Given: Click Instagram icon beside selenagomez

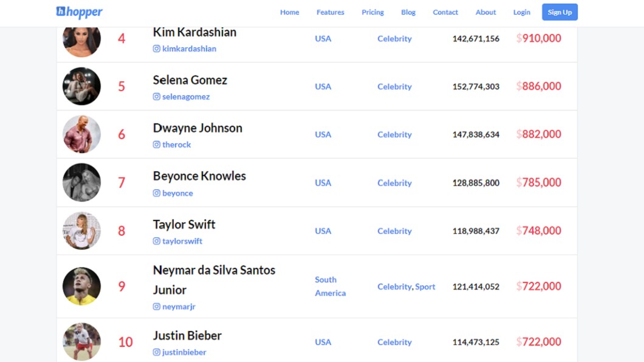Looking at the screenshot, I should coord(157,97).
